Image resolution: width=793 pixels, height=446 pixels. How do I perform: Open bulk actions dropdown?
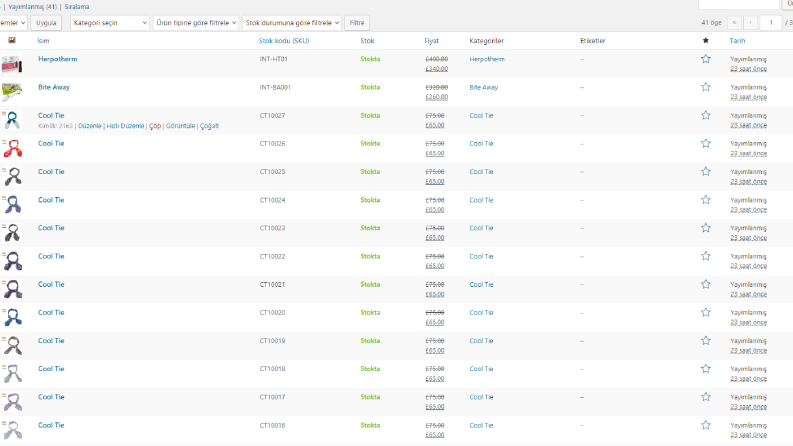tap(13, 23)
